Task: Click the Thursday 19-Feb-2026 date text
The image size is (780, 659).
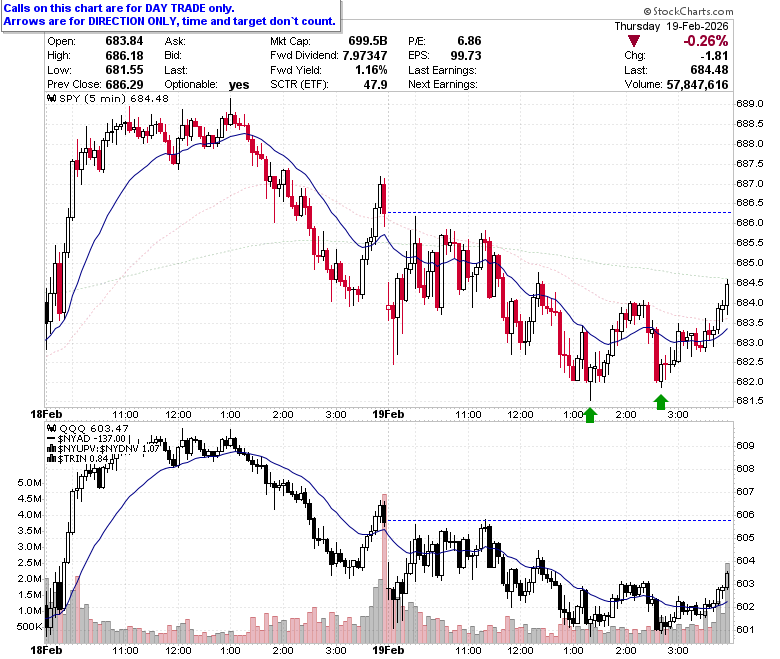Action: [671, 26]
